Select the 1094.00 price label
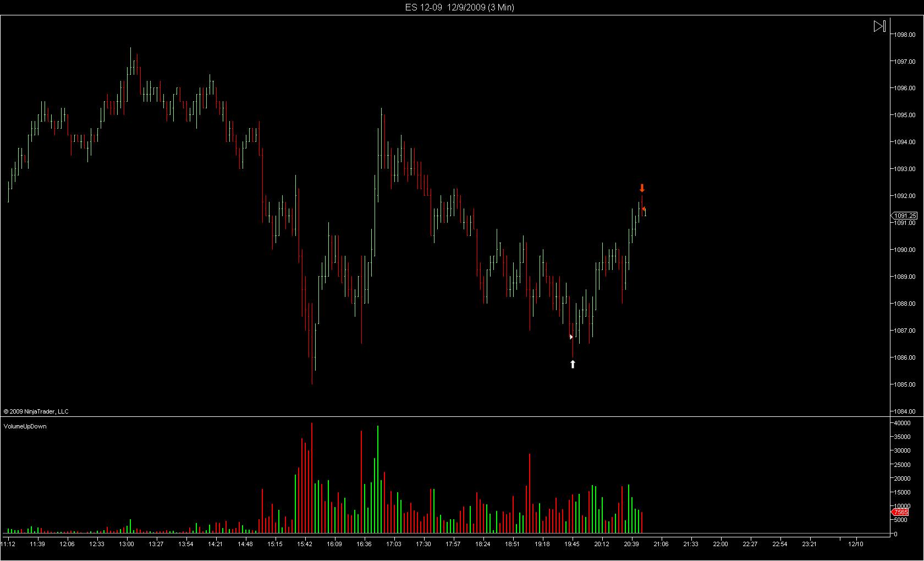The image size is (924, 561). pos(905,142)
